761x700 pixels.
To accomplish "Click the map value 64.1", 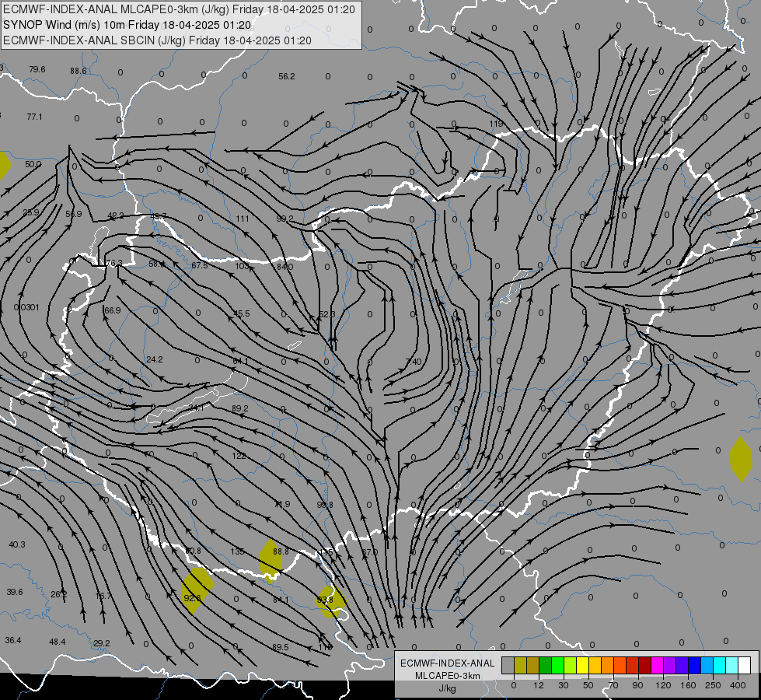I will pyautogui.click(x=241, y=361).
